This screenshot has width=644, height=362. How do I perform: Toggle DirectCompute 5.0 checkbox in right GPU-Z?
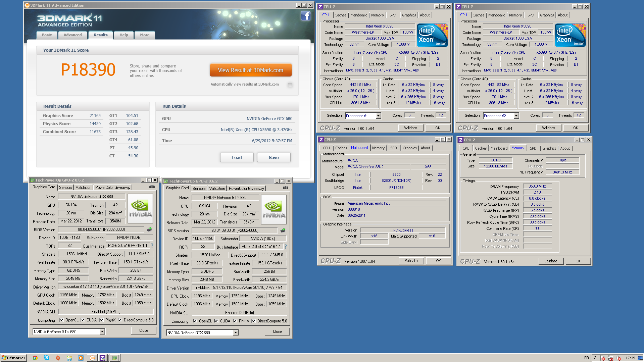click(x=253, y=321)
